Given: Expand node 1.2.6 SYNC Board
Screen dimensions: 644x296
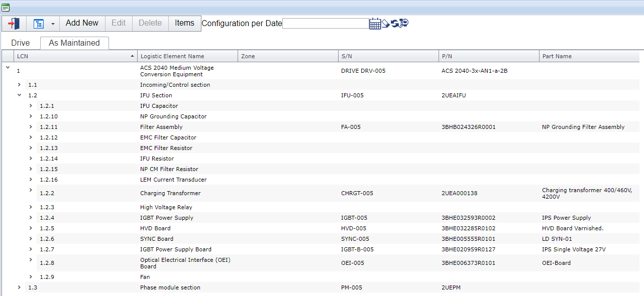Looking at the screenshot, I should click(31, 238).
